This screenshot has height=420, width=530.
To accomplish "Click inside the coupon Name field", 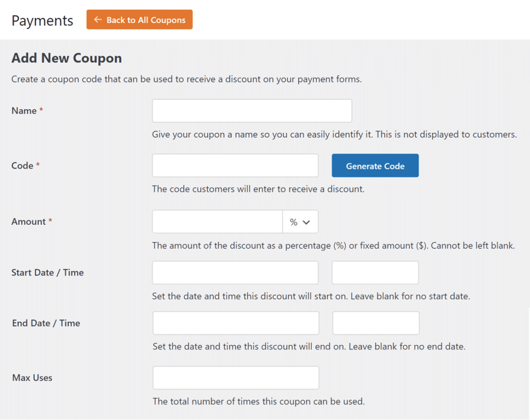I will click(x=252, y=110).
